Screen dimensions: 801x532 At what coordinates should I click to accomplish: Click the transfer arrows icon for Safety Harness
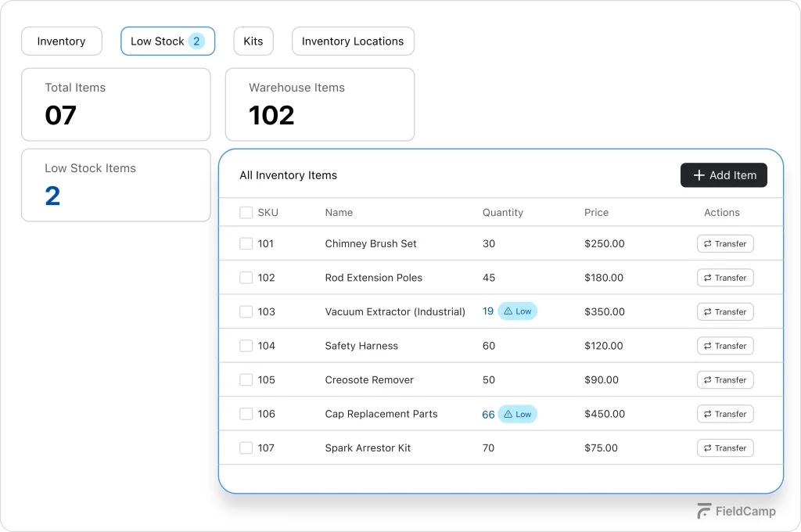click(x=707, y=345)
